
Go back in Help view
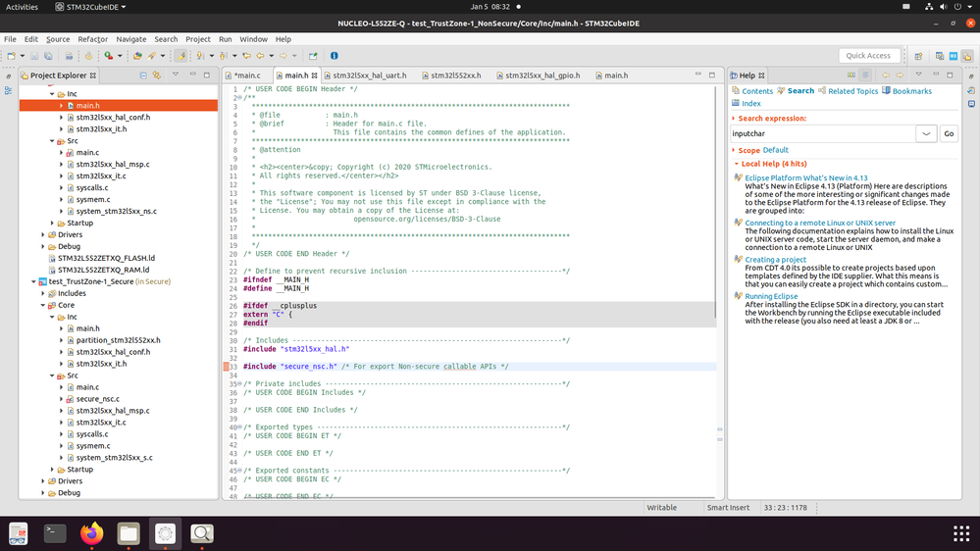pyautogui.click(x=886, y=75)
